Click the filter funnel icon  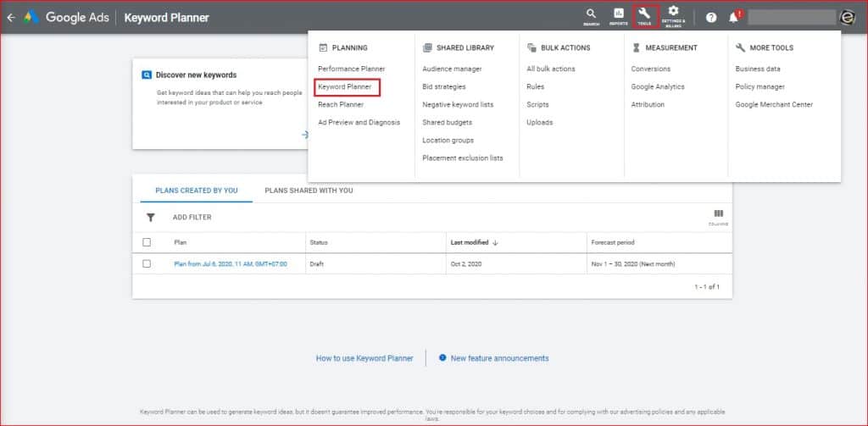point(151,218)
